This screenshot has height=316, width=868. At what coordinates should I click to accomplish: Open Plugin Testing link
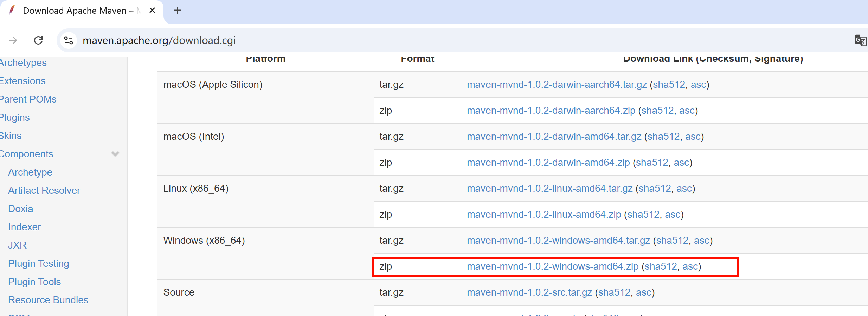pos(39,263)
